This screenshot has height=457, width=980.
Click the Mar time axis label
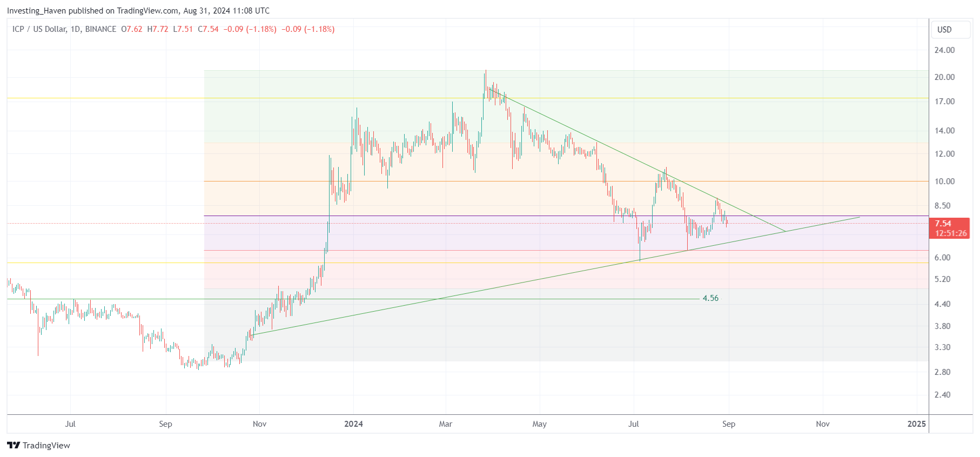446,424
